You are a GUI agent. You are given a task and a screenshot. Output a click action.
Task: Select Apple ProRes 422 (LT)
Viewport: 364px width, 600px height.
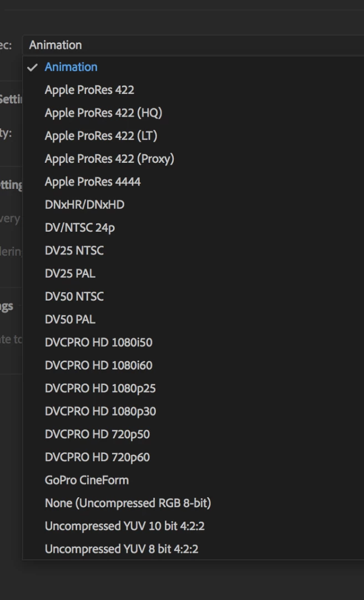click(x=193, y=136)
